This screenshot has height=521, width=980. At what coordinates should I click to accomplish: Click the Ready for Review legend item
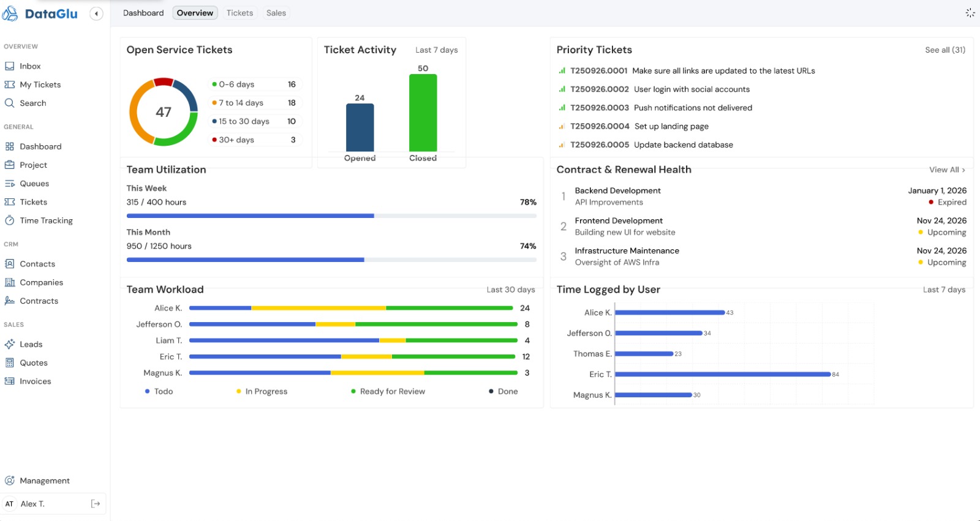(x=388, y=391)
